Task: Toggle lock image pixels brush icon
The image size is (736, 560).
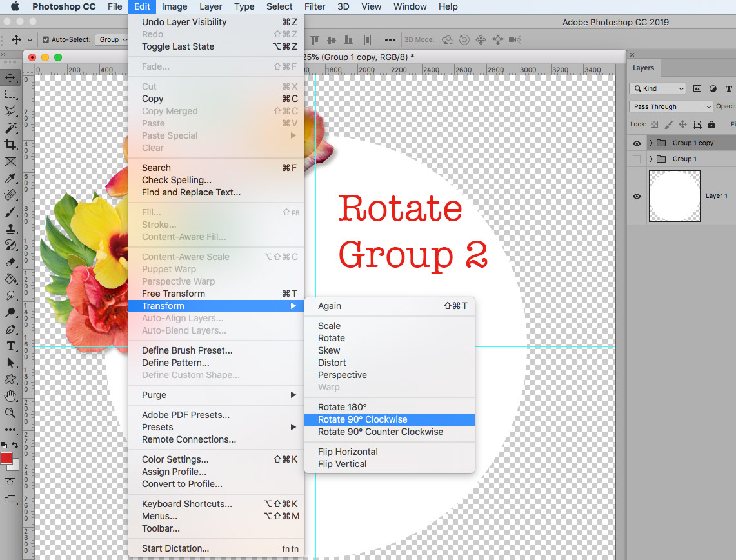Action: (x=668, y=125)
